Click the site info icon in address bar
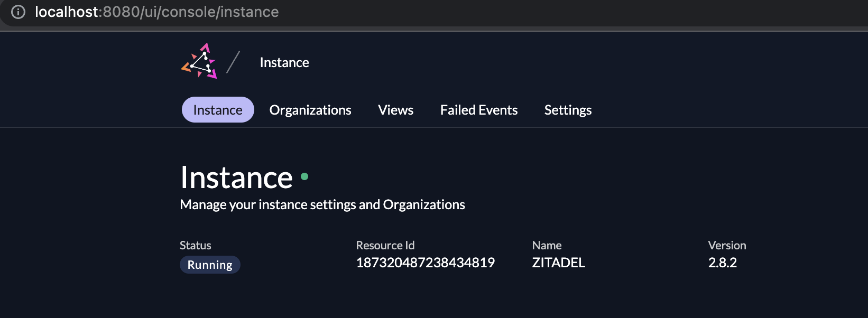The width and height of the screenshot is (868, 318). click(x=19, y=12)
